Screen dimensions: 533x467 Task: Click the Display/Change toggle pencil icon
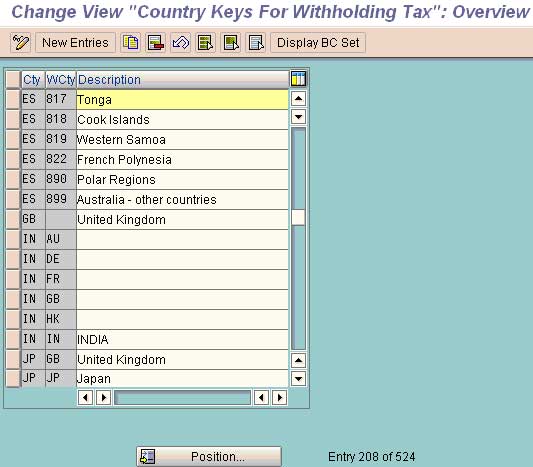pyautogui.click(x=20, y=43)
